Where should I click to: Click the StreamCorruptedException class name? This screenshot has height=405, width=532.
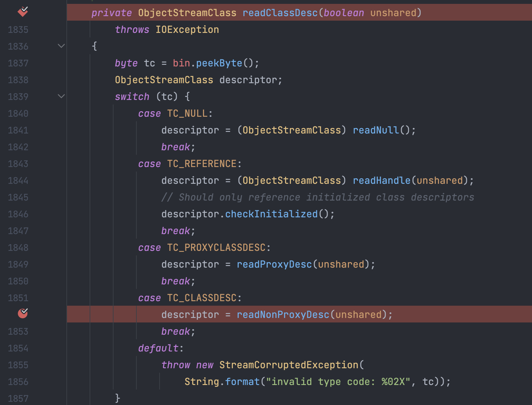(289, 365)
